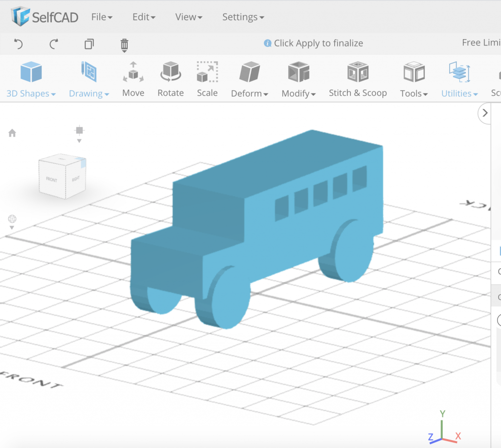Screen dimensions: 501x448
Task: Click the Apply to finalize notification
Action: coord(313,43)
